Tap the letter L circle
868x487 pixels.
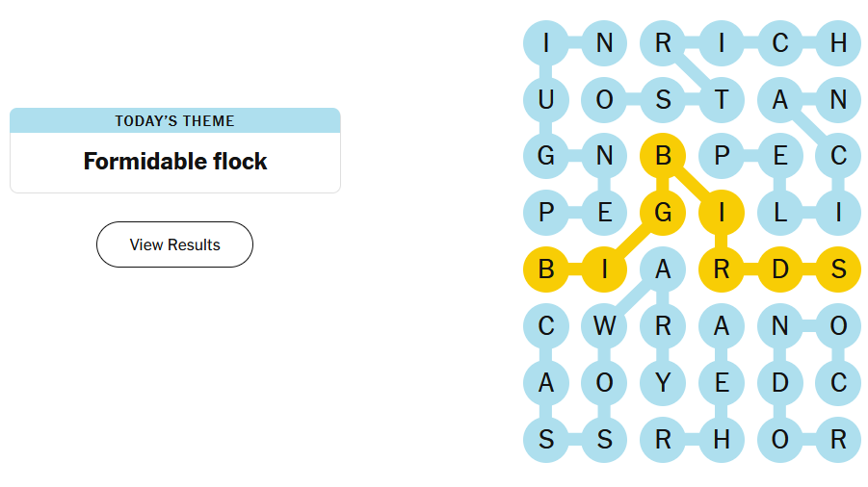(x=780, y=213)
